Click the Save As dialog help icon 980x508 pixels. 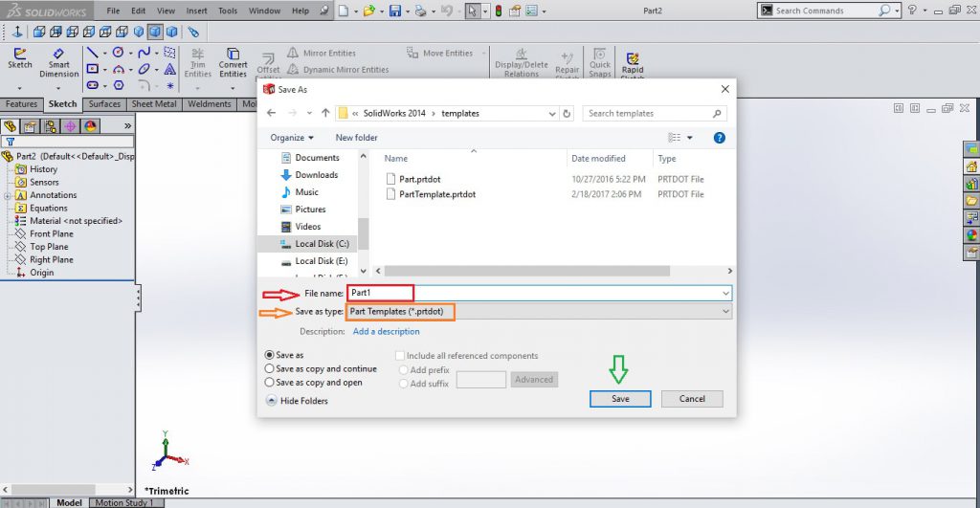pos(720,138)
